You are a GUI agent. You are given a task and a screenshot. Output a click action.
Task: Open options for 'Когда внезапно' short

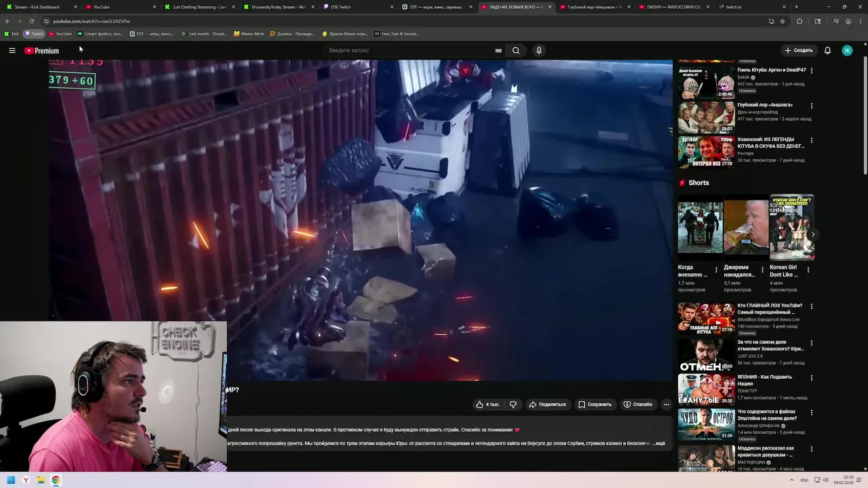coord(716,270)
